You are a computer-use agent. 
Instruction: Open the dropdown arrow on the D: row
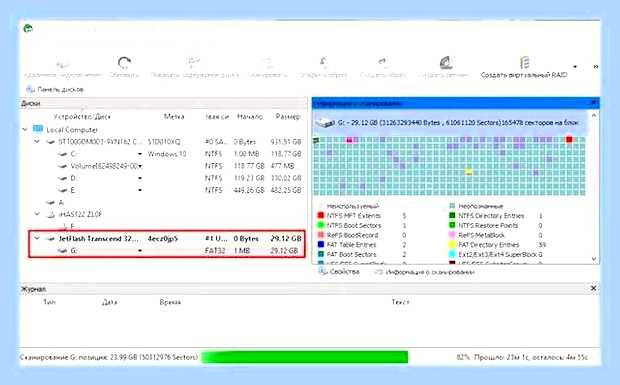140,178
